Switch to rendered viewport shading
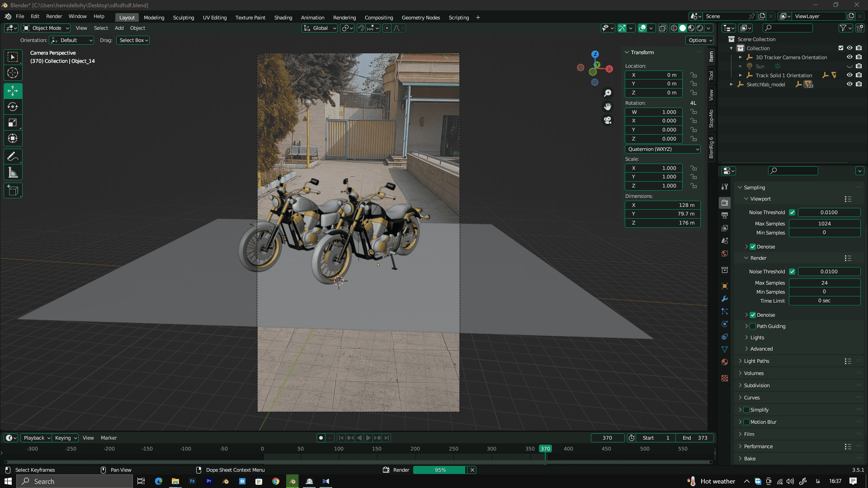 pyautogui.click(x=700, y=28)
